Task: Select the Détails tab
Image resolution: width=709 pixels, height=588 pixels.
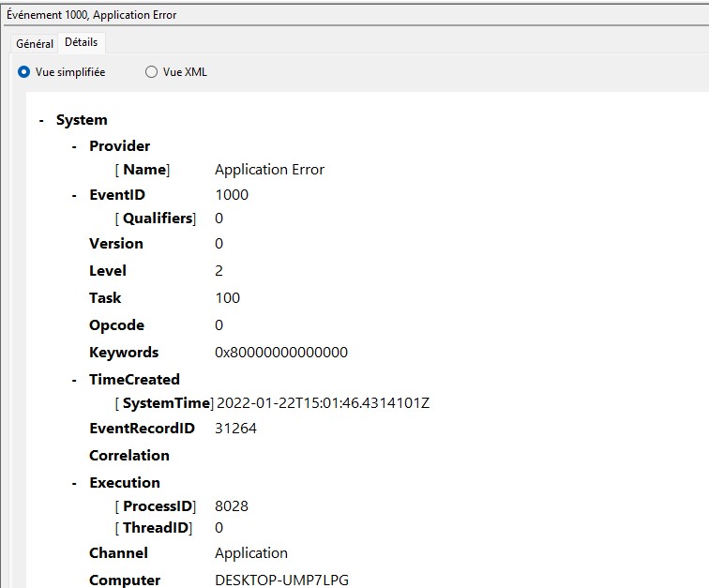Action: [82, 42]
